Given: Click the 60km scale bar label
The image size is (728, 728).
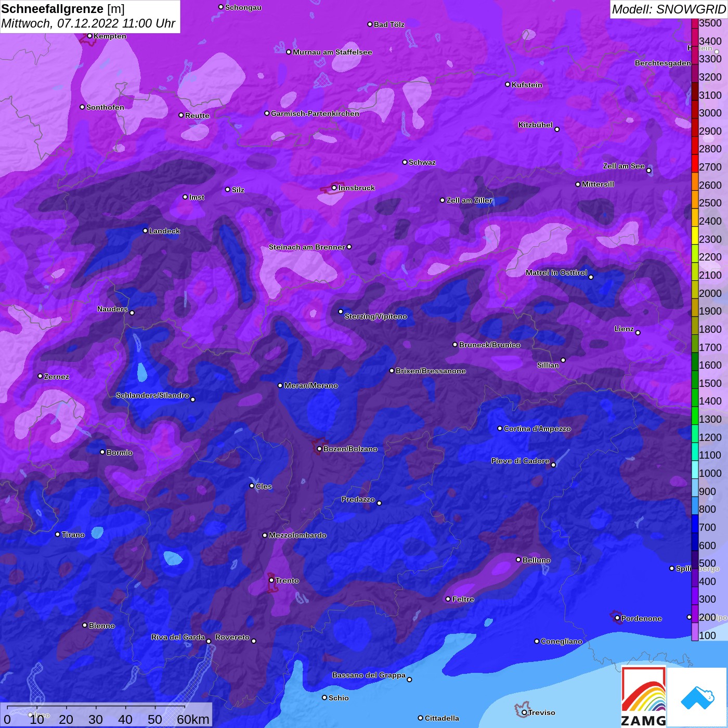Looking at the screenshot, I should coord(193,719).
